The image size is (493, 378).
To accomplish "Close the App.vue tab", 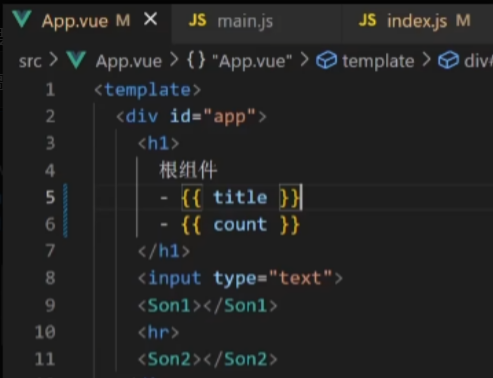I will pyautogui.click(x=151, y=19).
